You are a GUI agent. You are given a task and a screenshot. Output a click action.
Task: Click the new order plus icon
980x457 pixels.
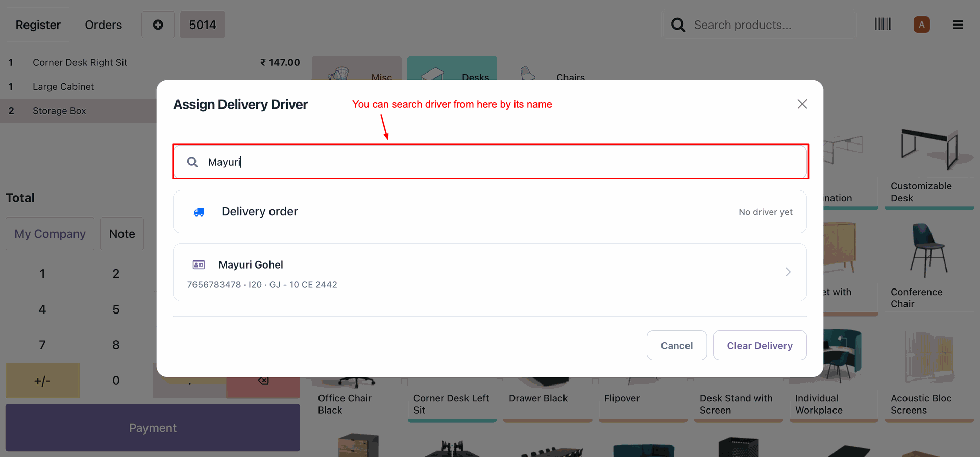158,25
